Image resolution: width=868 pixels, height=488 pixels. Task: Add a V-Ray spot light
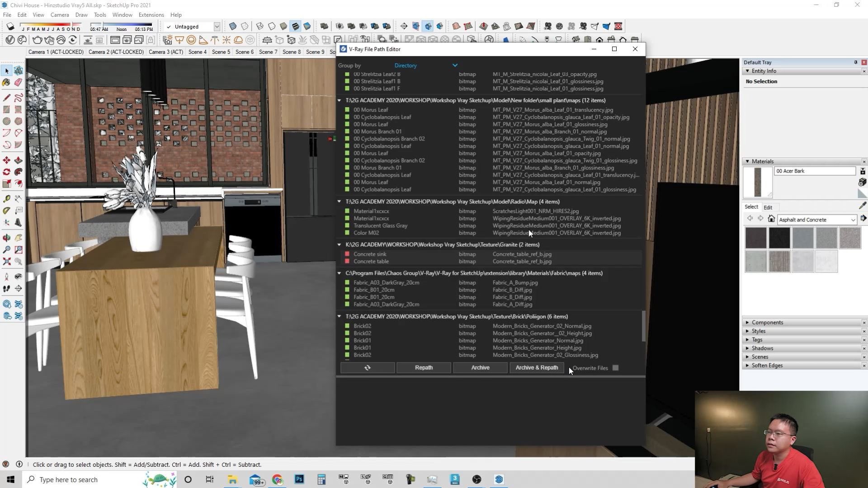tap(203, 40)
